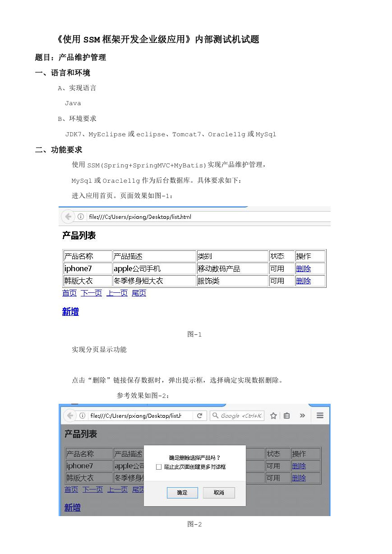
Task: Click the address bar in the 图-1 browser
Action: pos(203,217)
